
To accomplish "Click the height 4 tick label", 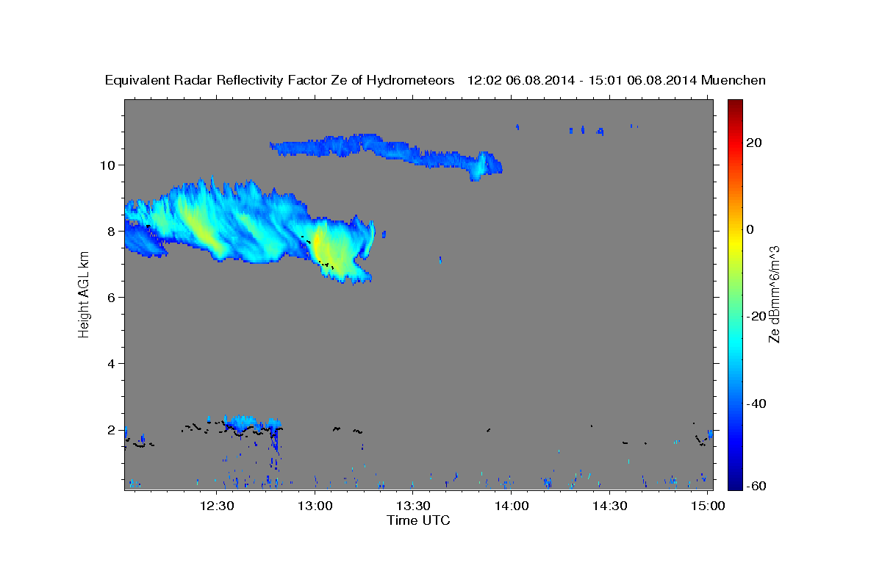I will (x=112, y=364).
